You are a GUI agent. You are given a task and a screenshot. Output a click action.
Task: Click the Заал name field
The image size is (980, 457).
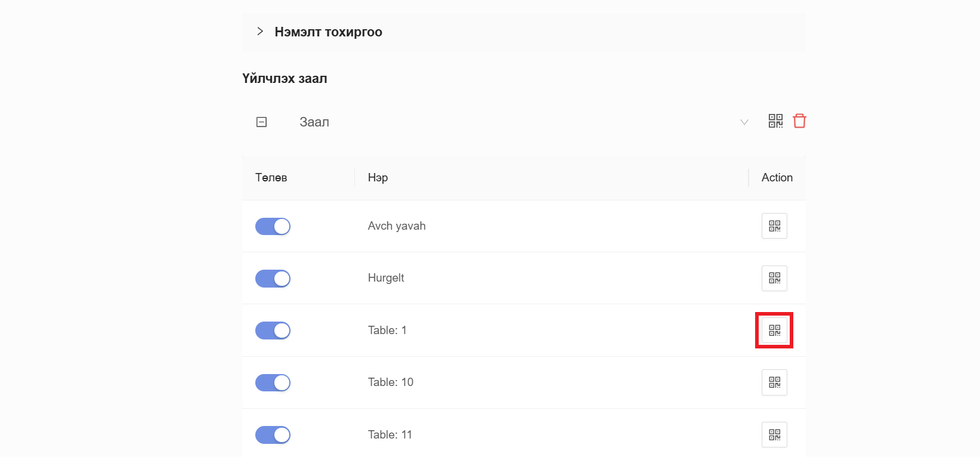coord(314,122)
